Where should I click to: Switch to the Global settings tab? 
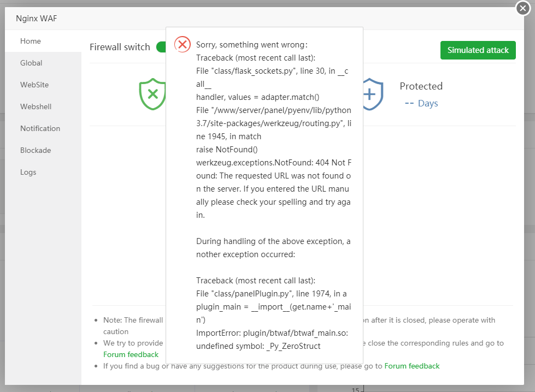pyautogui.click(x=31, y=63)
